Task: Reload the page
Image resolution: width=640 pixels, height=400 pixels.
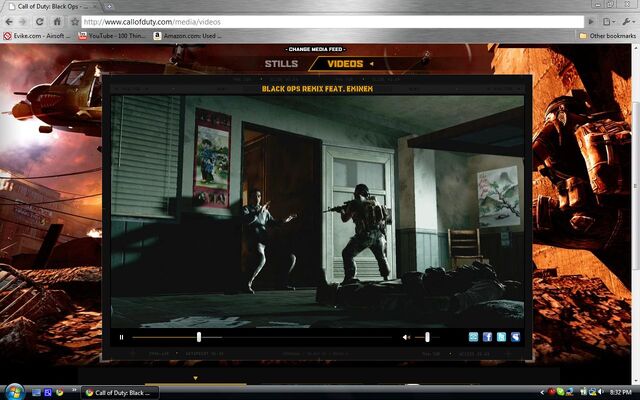Action: tap(40, 22)
